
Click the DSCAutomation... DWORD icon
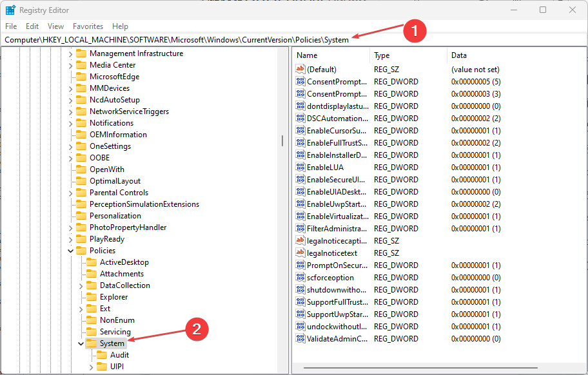pyautogui.click(x=300, y=119)
